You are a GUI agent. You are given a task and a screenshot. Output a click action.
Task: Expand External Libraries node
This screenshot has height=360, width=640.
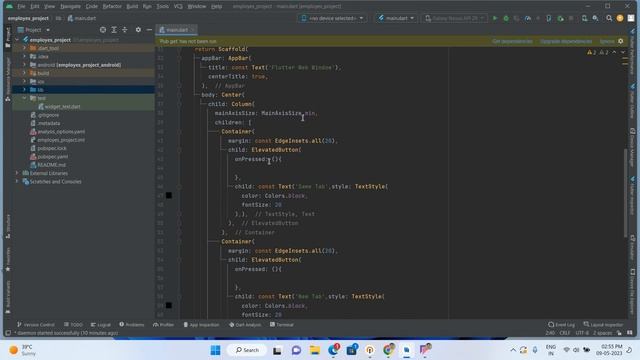pos(17,173)
